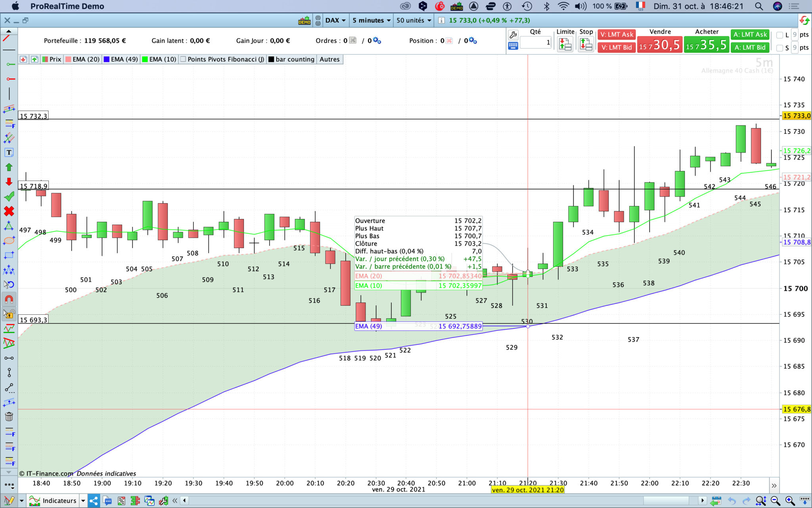812x508 pixels.
Task: Expand the 50 unités dropdown
Action: [414, 20]
